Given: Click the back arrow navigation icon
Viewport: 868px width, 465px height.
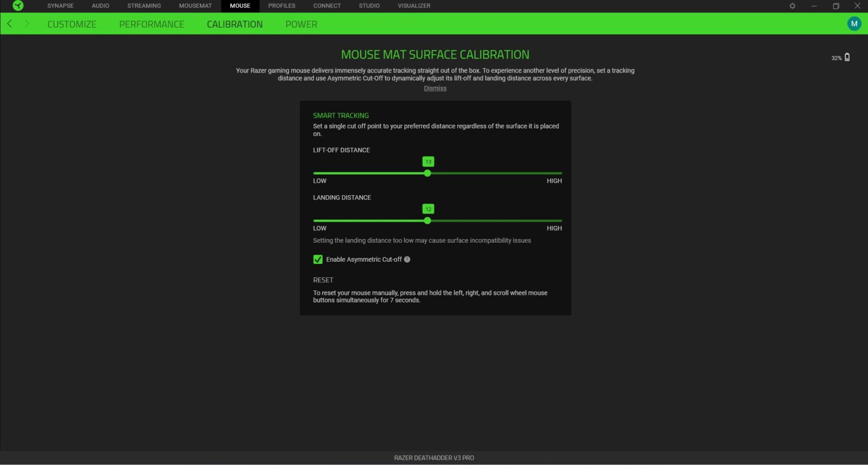Looking at the screenshot, I should click(10, 24).
